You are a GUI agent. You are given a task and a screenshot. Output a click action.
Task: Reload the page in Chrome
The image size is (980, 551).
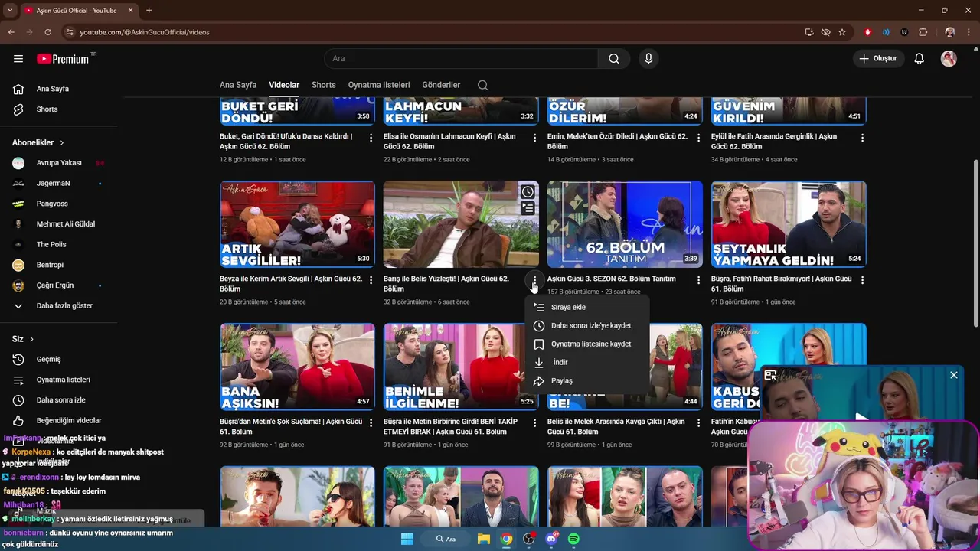pyautogui.click(x=47, y=32)
